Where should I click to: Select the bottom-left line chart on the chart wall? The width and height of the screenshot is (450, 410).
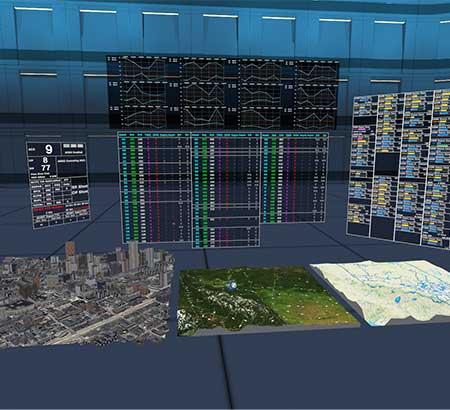click(143, 117)
